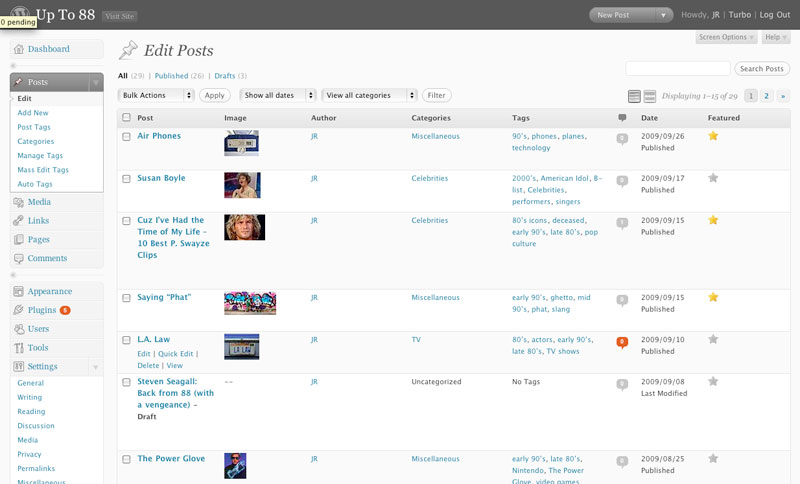Open orange comment bubble on L.A. Law
Image resolution: width=800 pixels, height=484 pixels.
622,342
